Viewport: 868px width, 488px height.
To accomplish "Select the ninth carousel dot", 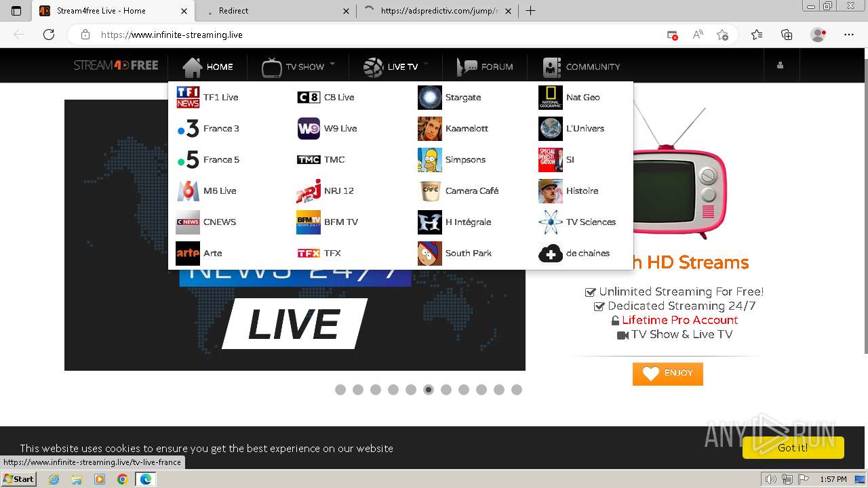I will pos(481,390).
